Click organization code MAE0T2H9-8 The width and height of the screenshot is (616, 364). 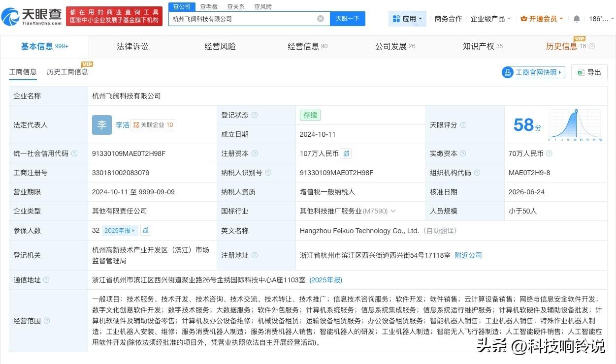pos(529,173)
